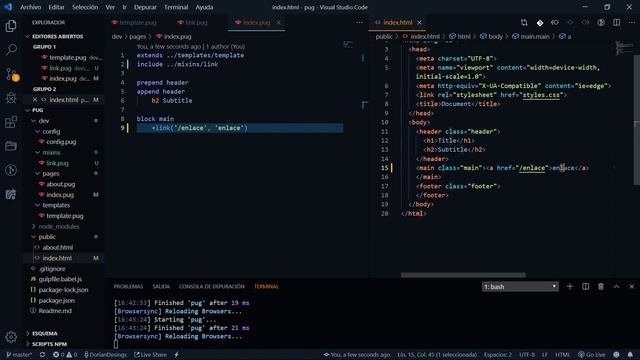This screenshot has width=640, height=360.
Task: Open the Problemas panel tab
Action: click(128, 287)
